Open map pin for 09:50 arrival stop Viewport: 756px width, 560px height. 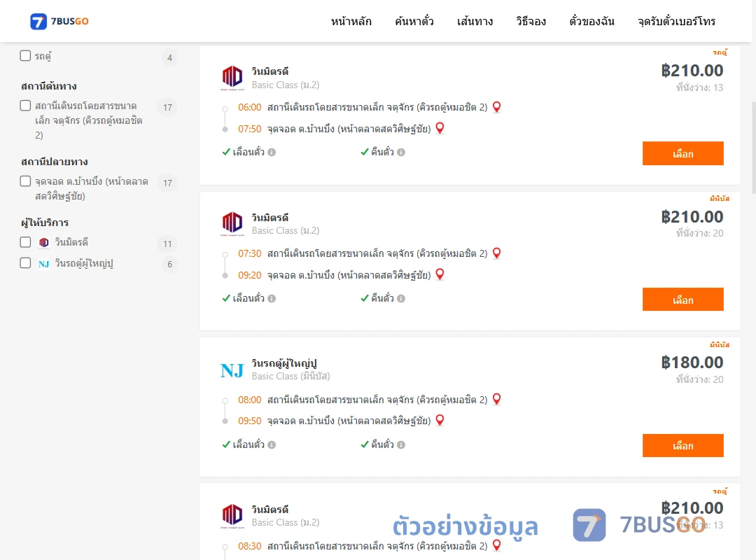pyautogui.click(x=440, y=420)
